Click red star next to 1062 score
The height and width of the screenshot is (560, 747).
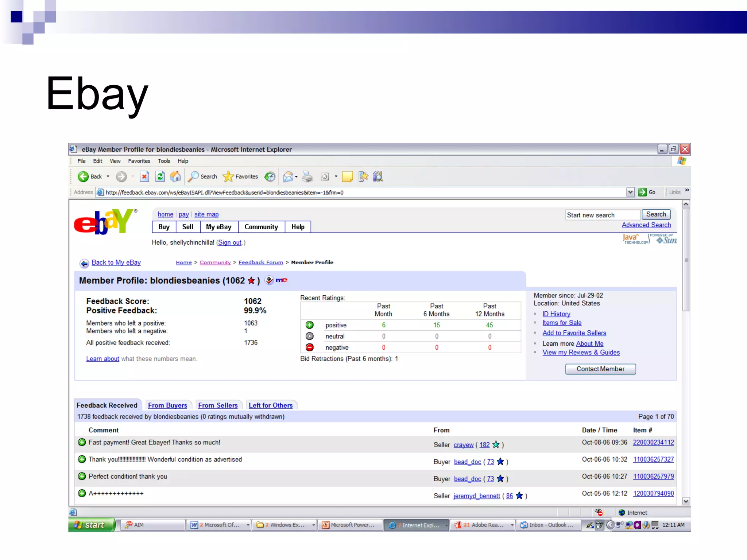coord(251,280)
